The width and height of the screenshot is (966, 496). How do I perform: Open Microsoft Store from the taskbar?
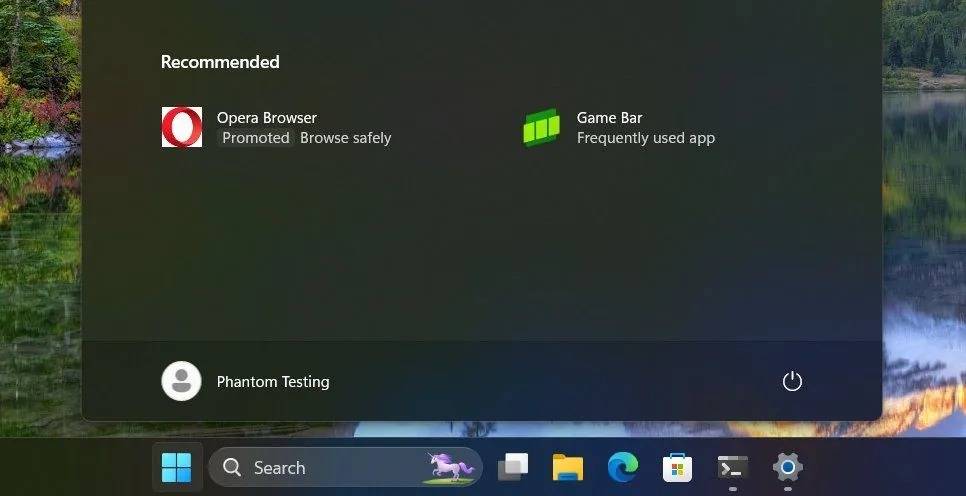(x=677, y=468)
